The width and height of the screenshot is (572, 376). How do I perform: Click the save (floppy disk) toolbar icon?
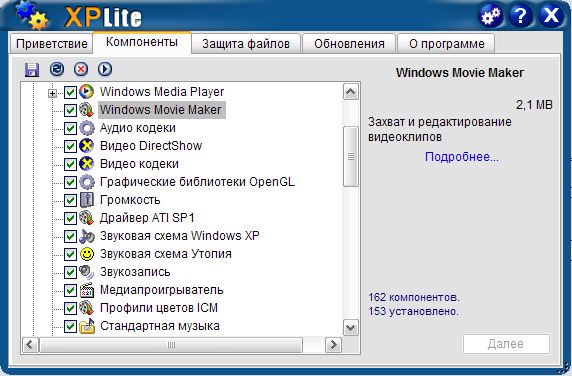32,69
